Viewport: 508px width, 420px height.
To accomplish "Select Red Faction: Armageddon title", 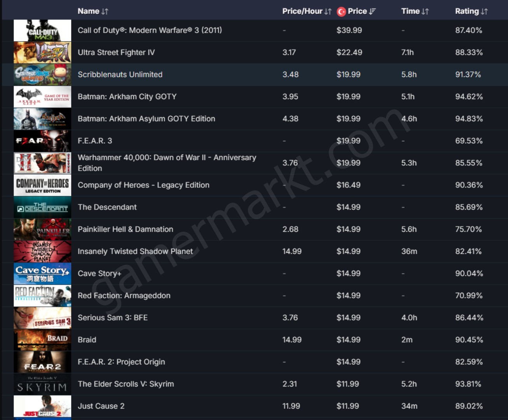I will [124, 296].
